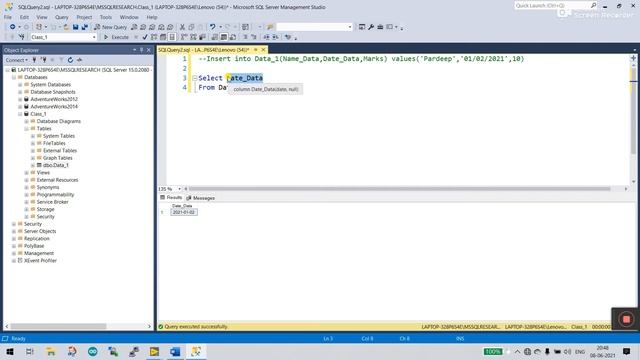The height and width of the screenshot is (360, 640).
Task: Toggle Results to Grid icon
Action: 224,37
